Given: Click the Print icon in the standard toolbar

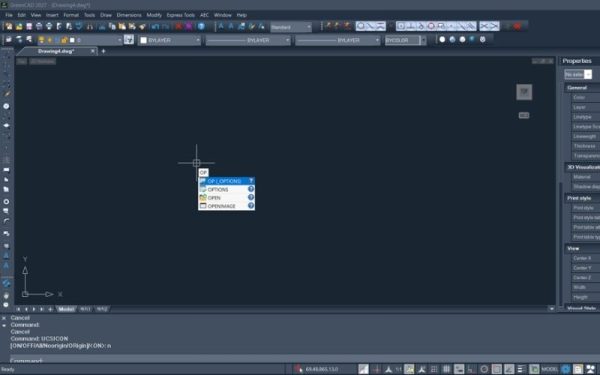Looking at the screenshot, I should tap(39, 26).
